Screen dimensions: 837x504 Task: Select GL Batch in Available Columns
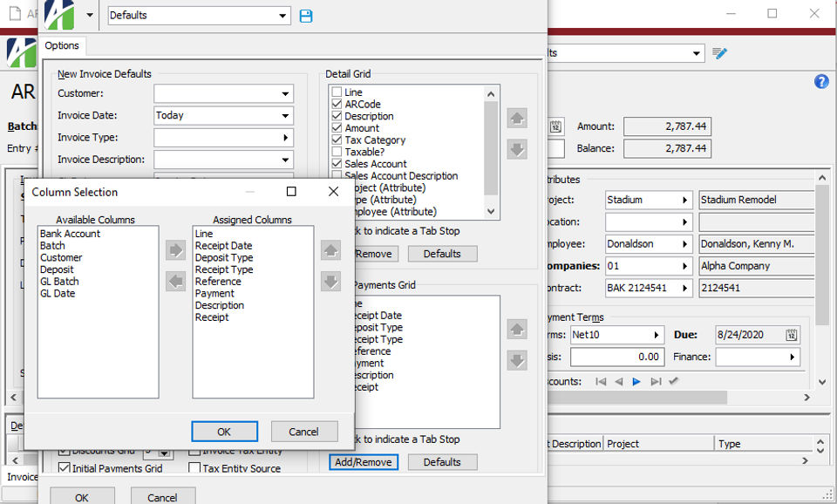pos(59,282)
